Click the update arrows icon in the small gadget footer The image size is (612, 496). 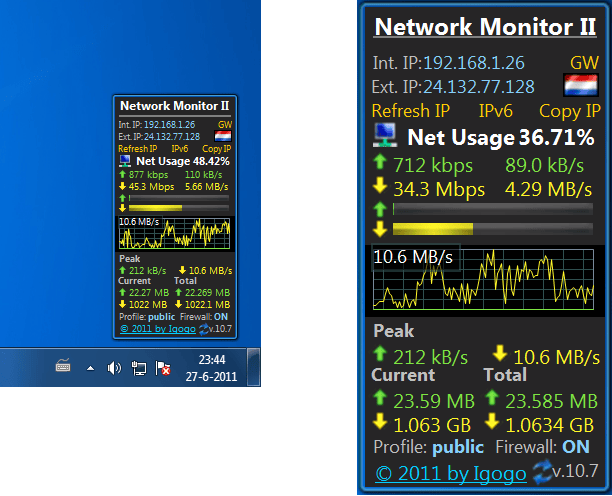[203, 329]
